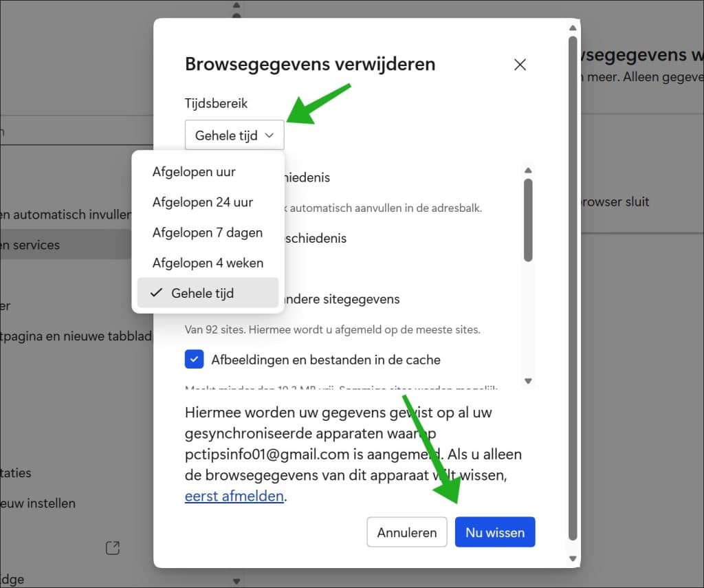Select "Afgelopen uur" from the time range list
This screenshot has height=588, width=704.
click(x=193, y=171)
